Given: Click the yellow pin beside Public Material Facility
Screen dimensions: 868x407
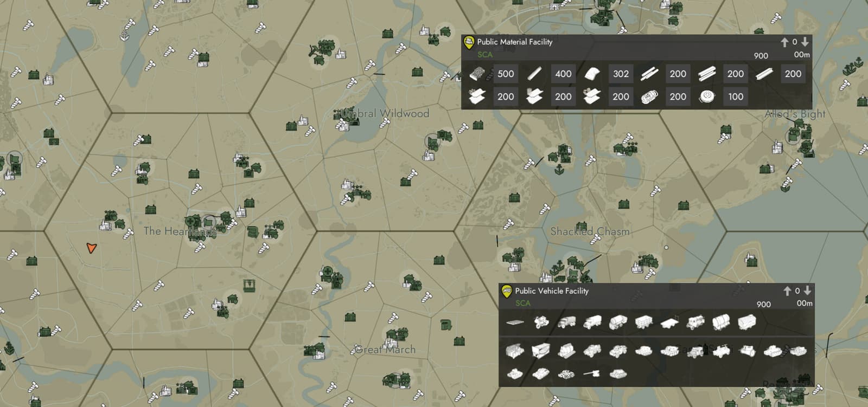Looking at the screenshot, I should tap(469, 42).
